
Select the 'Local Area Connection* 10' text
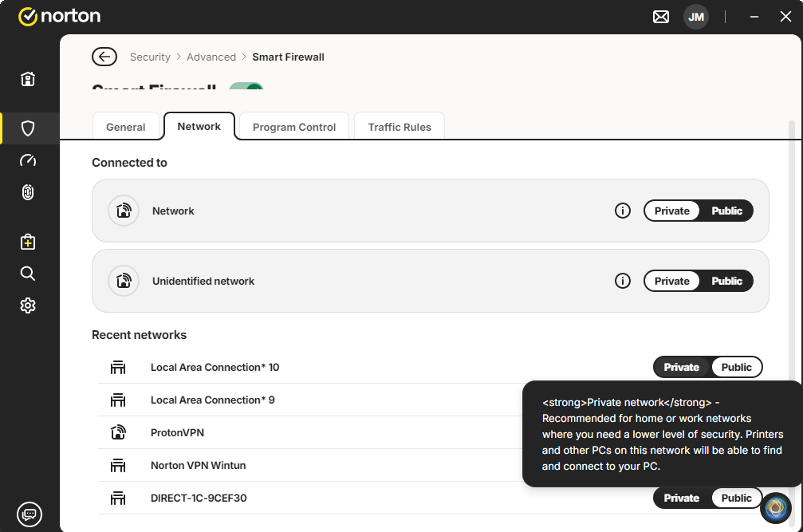coord(215,367)
